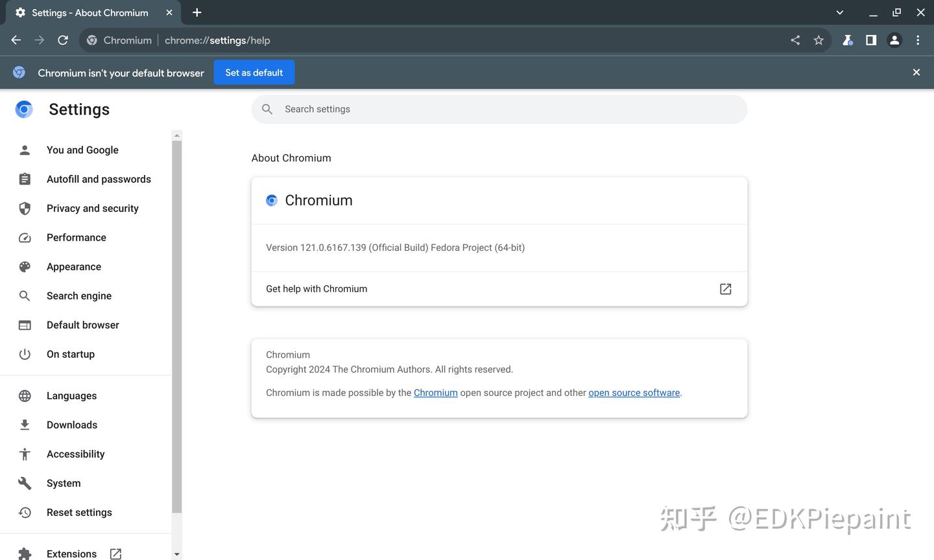
Task: Toggle the side panel icon
Action: [x=871, y=40]
